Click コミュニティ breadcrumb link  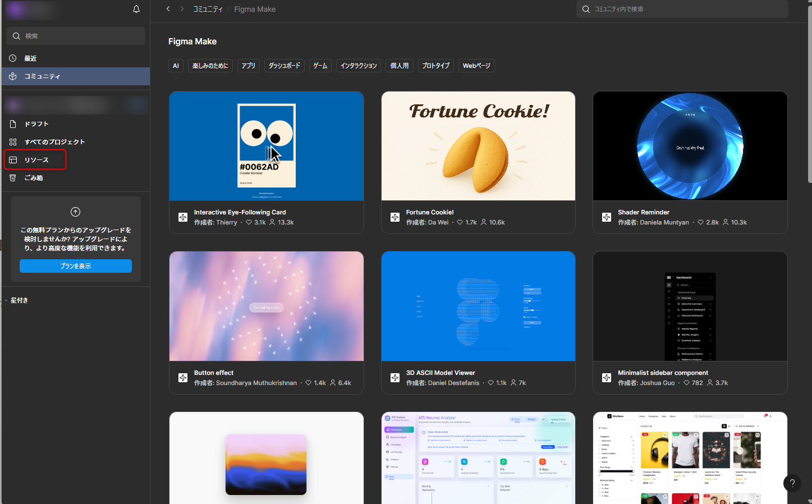[208, 9]
